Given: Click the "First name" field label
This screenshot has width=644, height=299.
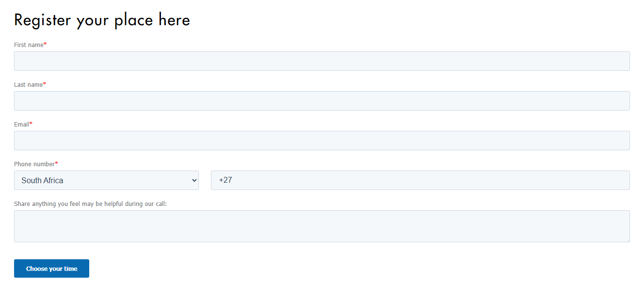Looking at the screenshot, I should [29, 45].
